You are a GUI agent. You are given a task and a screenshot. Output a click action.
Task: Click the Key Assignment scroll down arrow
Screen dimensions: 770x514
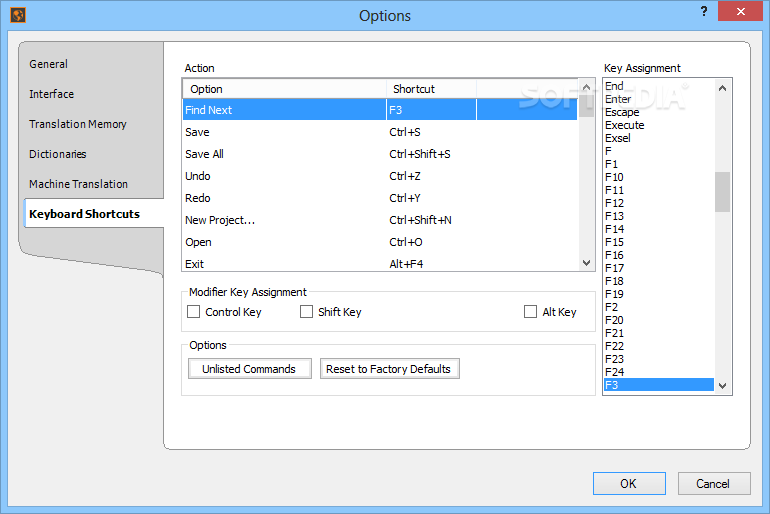pyautogui.click(x=722, y=386)
